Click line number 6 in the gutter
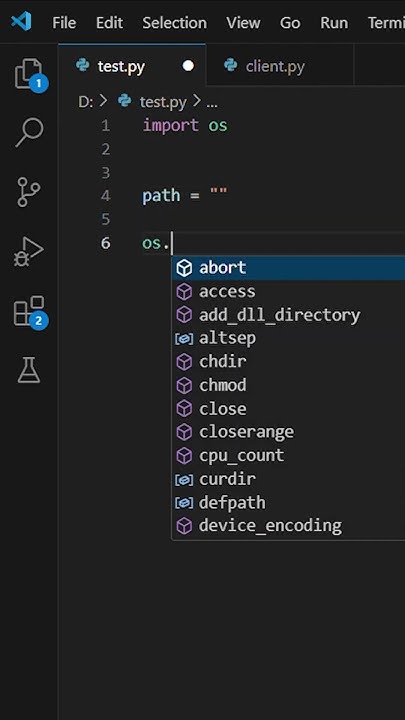Viewport: 405px width, 720px height. pyautogui.click(x=106, y=243)
